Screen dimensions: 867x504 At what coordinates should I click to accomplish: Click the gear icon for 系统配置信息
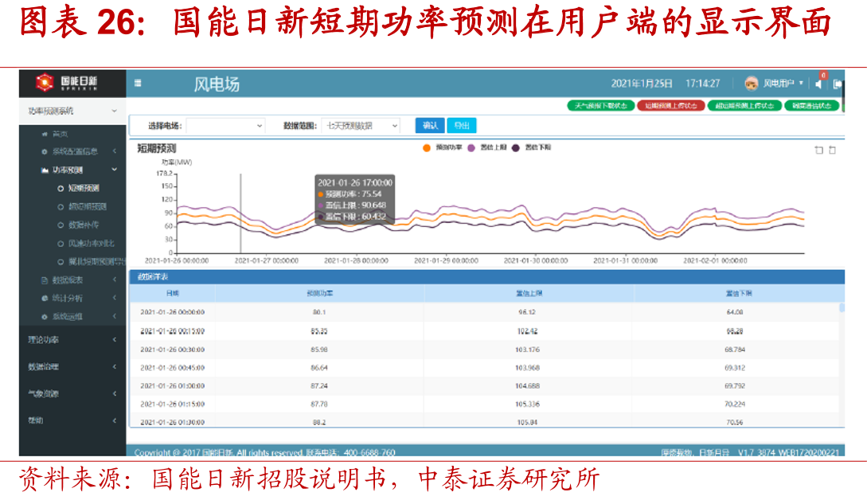point(45,151)
